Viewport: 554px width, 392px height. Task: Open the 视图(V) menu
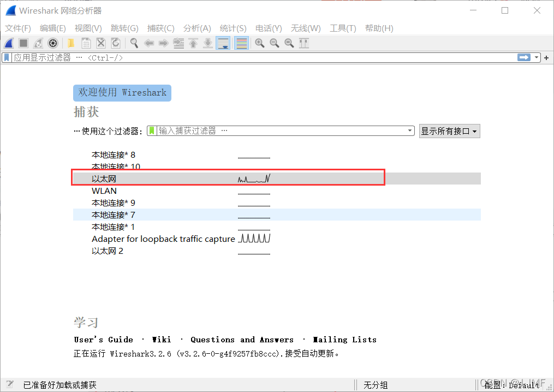coord(88,28)
